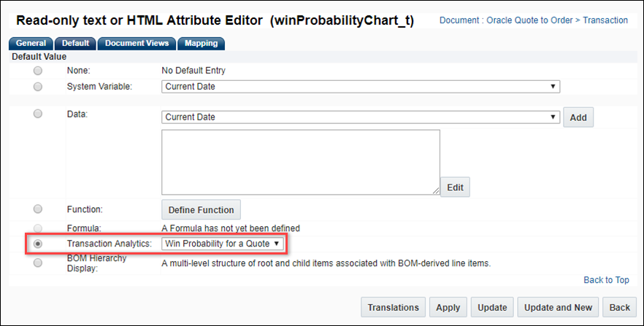Open the System Variable dropdown
The image size is (644, 326).
tap(360, 87)
